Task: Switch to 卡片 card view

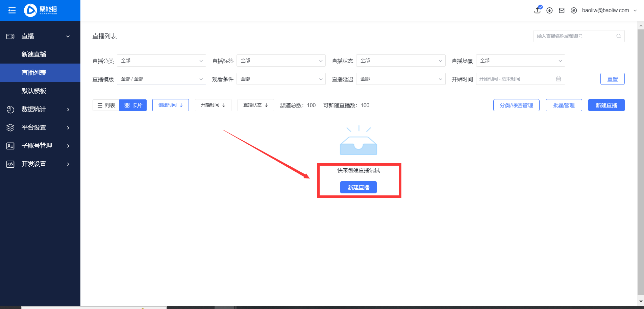Action: (x=133, y=105)
